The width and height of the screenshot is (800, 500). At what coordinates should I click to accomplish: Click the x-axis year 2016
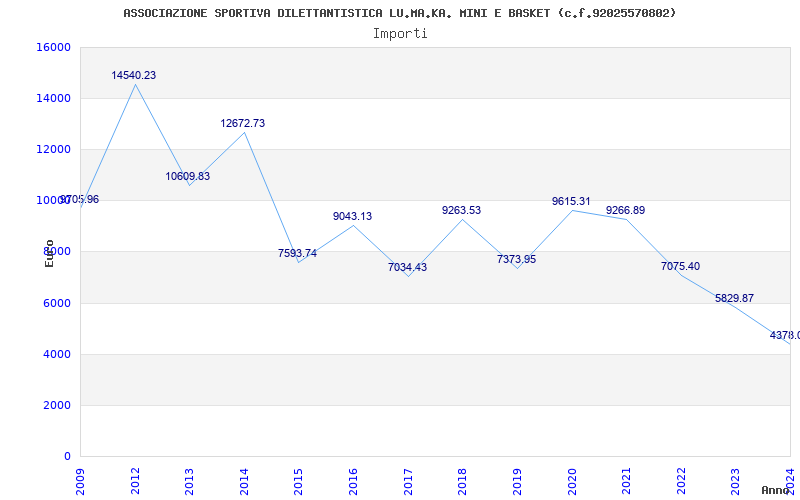pyautogui.click(x=353, y=481)
